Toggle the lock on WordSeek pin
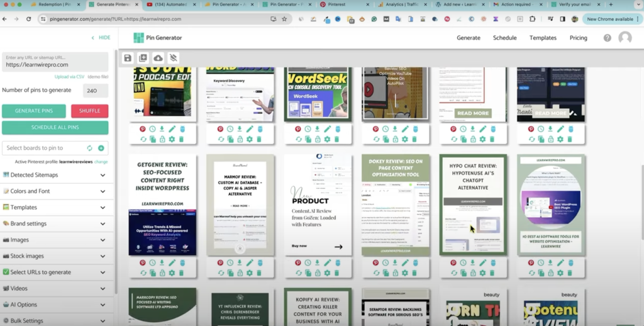The width and height of the screenshot is (644, 326). pyautogui.click(x=318, y=139)
